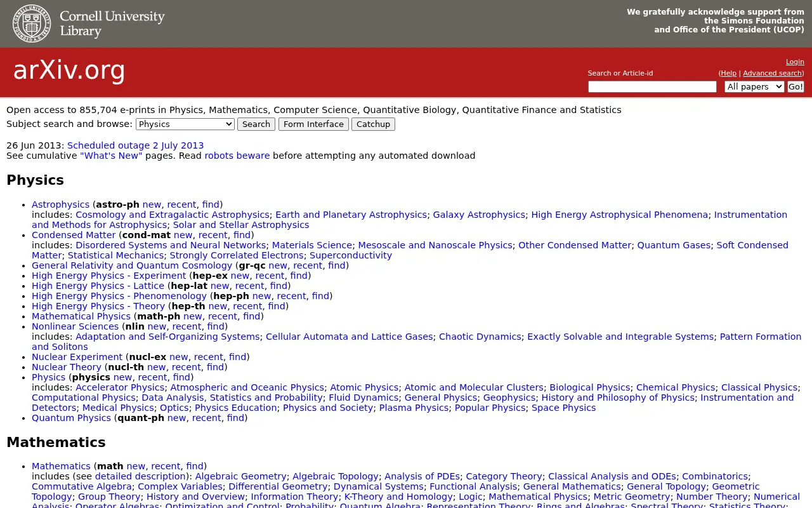Open the Astrophysics archive link
Screen dimensions: 812x508
coord(61,204)
